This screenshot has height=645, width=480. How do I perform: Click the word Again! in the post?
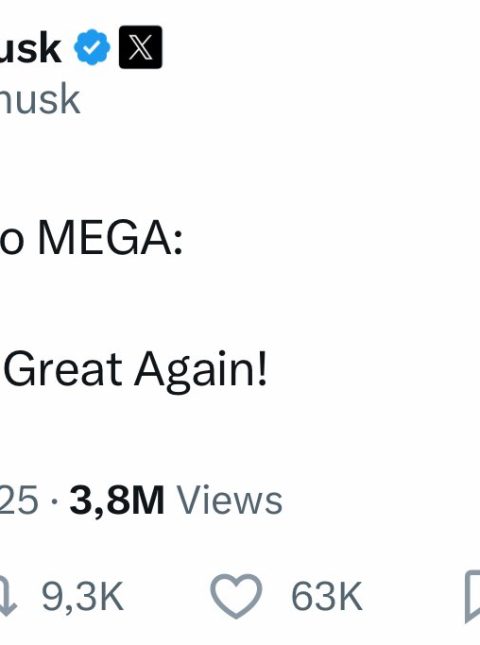pyautogui.click(x=201, y=370)
